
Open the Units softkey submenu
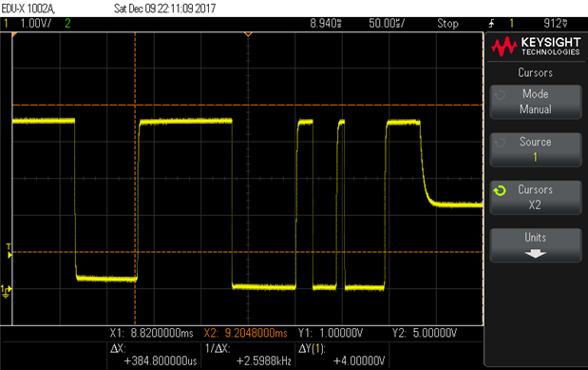[536, 244]
